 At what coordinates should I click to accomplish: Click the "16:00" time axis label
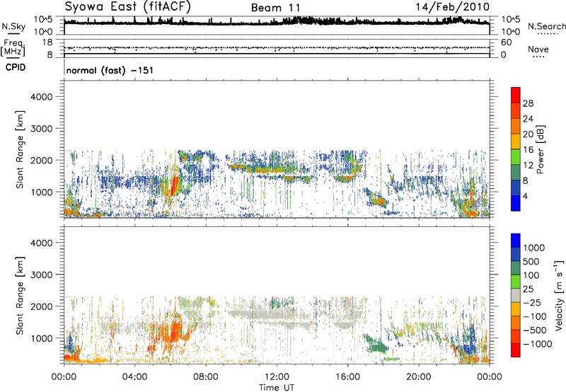[347, 377]
